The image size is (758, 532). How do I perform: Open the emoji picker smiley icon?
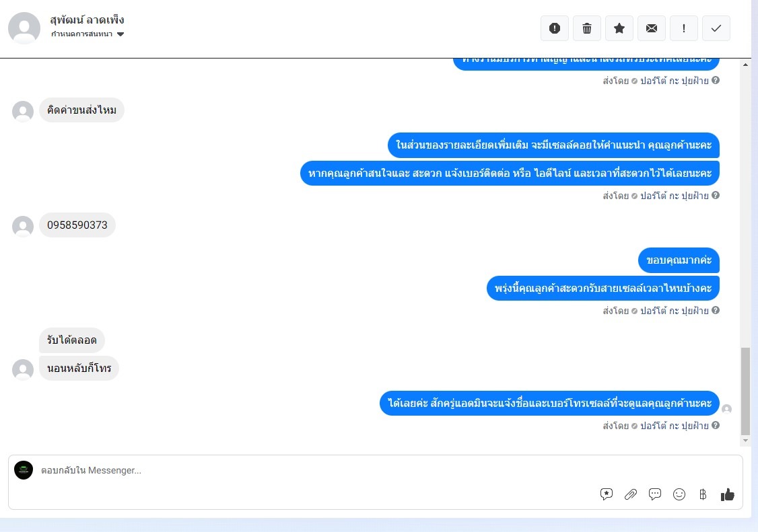point(679,494)
